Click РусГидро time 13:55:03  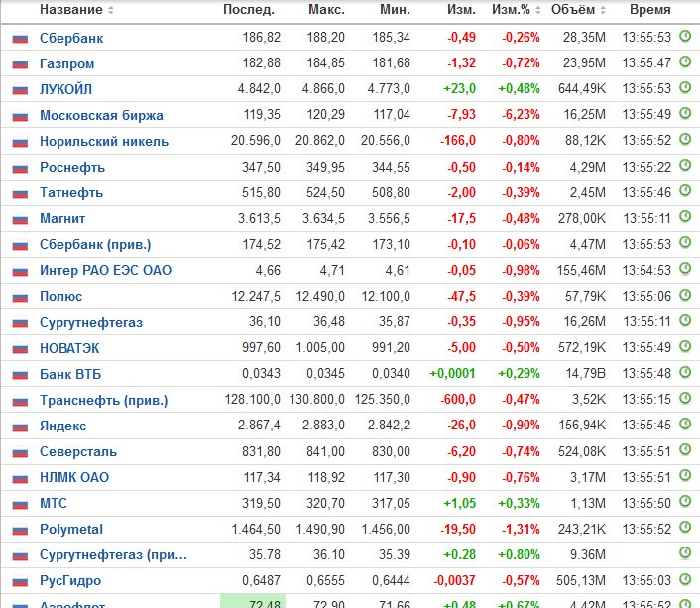pyautogui.click(x=646, y=581)
